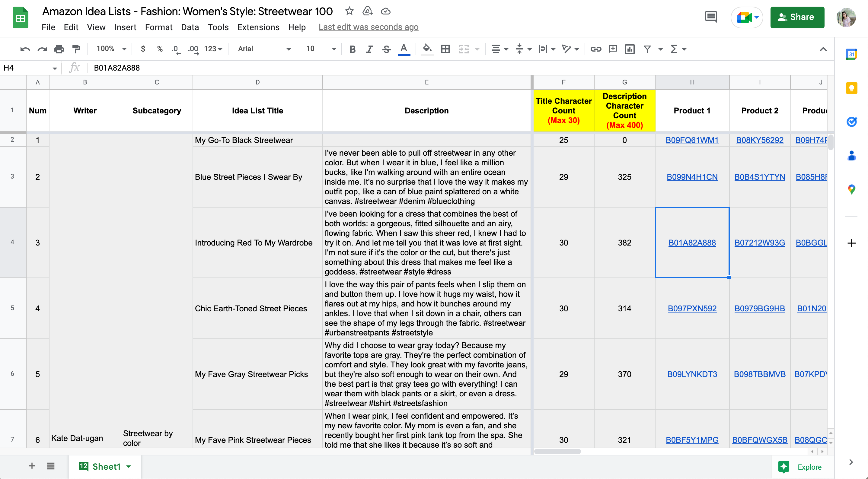Open Google Meet call button

click(x=747, y=17)
